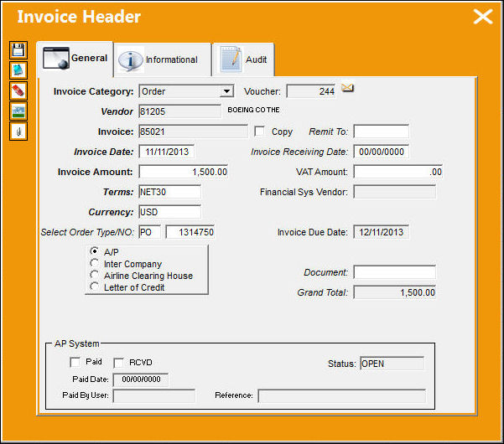Close the Invoice Header window
The image size is (504, 444).
[483, 17]
